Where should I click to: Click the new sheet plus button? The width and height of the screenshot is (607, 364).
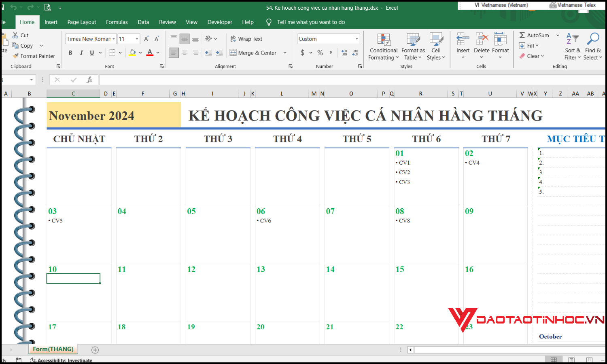95,350
